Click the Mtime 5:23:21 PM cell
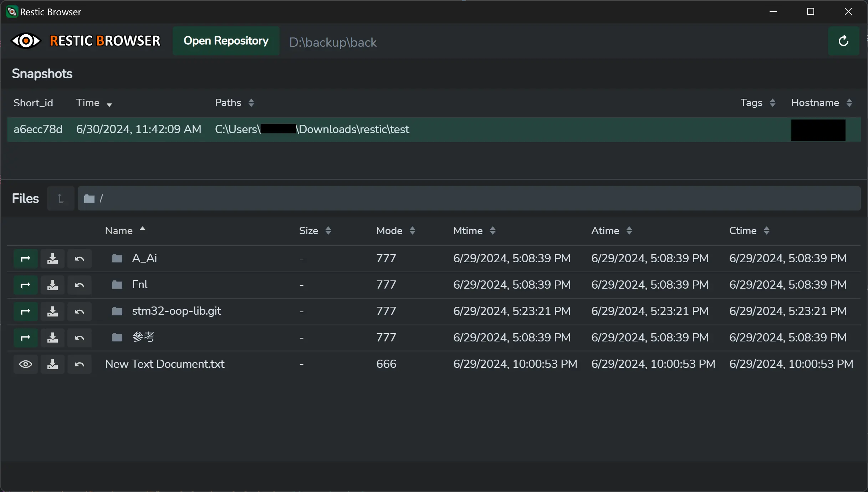Viewport: 868px width, 492px height. (x=512, y=311)
